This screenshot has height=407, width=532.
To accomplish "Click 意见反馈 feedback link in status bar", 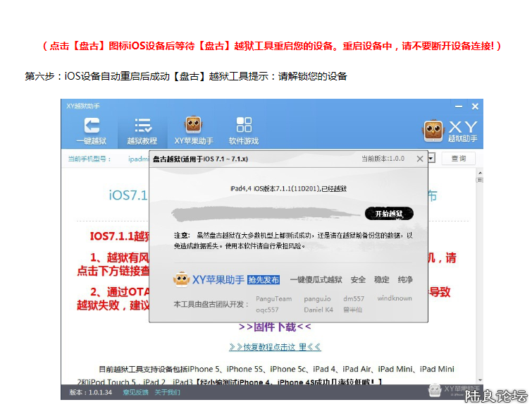I will click(x=135, y=392).
